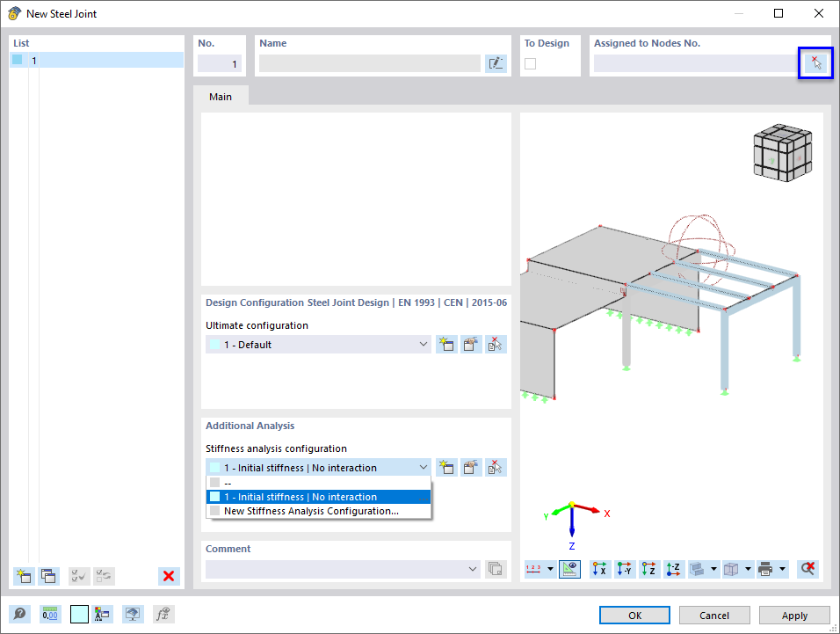The image size is (840, 634).
Task: Toggle the view settings display mode
Action: coord(569,569)
